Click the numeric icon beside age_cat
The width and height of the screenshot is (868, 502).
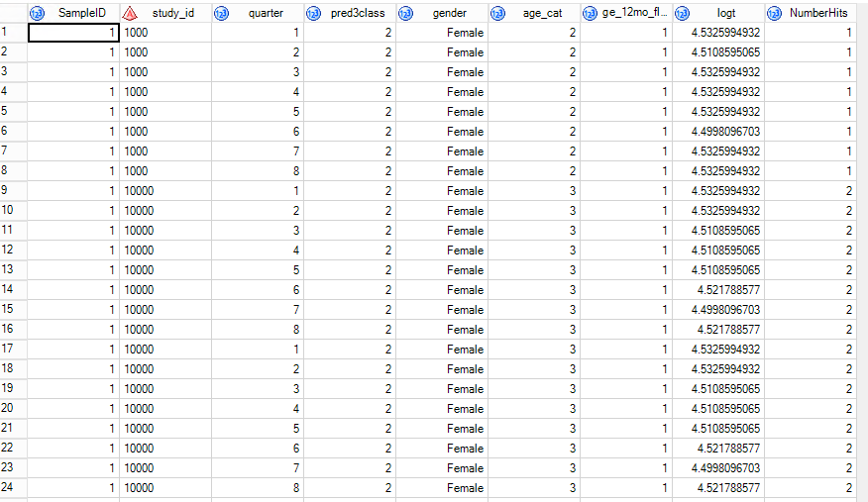point(498,13)
